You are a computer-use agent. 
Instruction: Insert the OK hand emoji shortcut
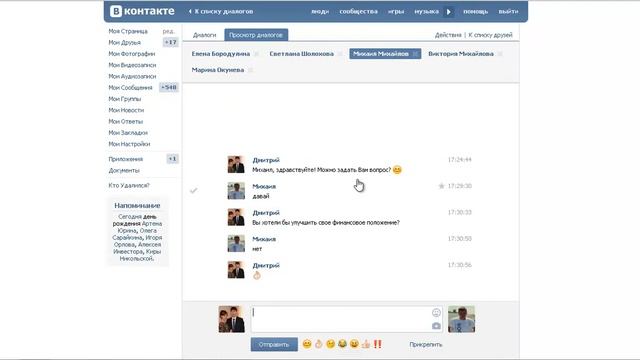click(x=319, y=344)
